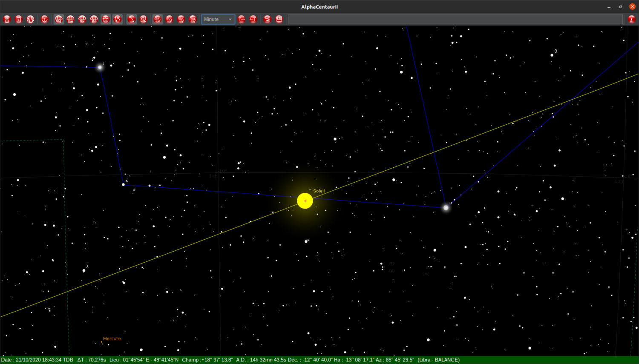This screenshot has width=639, height=364.
Task: Select Mercure on the star chart
Action: coord(101,341)
